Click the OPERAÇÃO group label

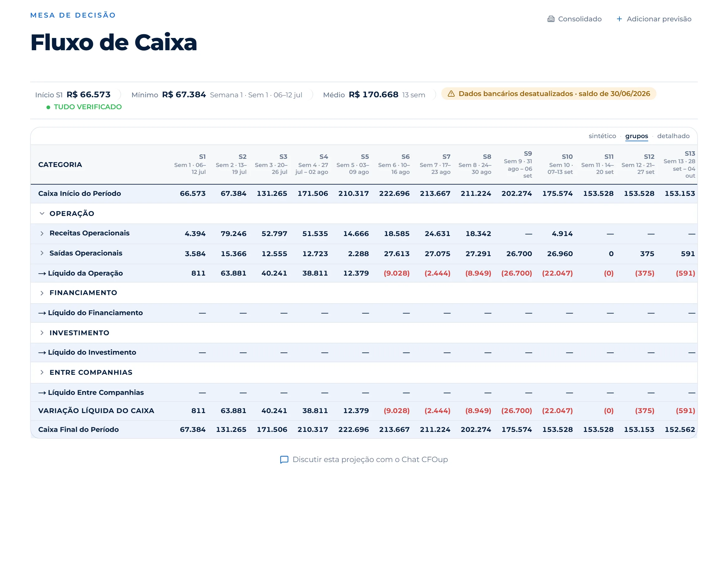[72, 213]
